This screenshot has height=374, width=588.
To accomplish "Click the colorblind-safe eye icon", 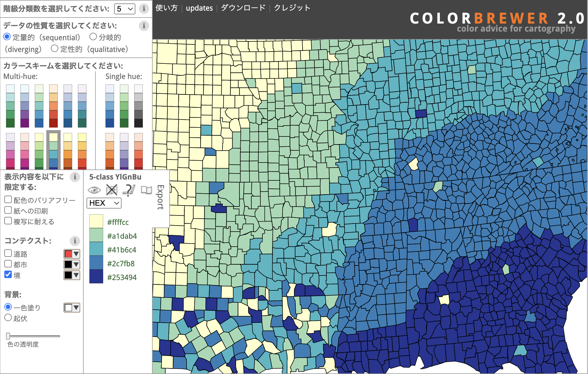I will [94, 190].
